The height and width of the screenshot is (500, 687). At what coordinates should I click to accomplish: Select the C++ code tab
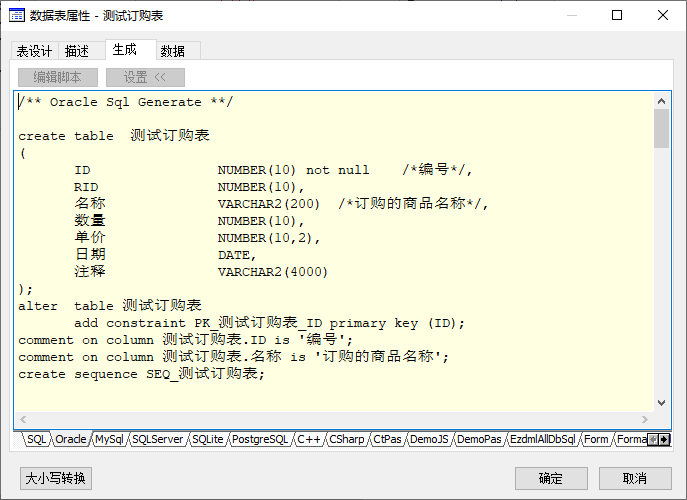click(x=308, y=439)
